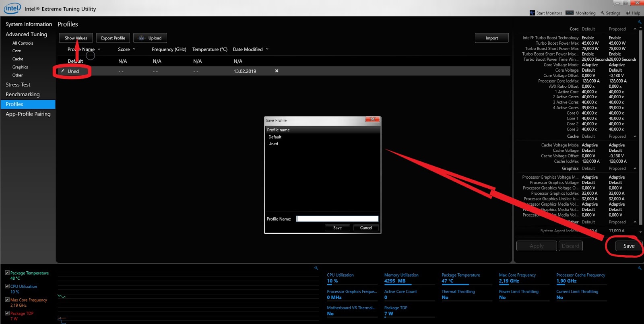The height and width of the screenshot is (324, 644).
Task: Click the Current Limit Throttling tile
Action: [582, 295]
